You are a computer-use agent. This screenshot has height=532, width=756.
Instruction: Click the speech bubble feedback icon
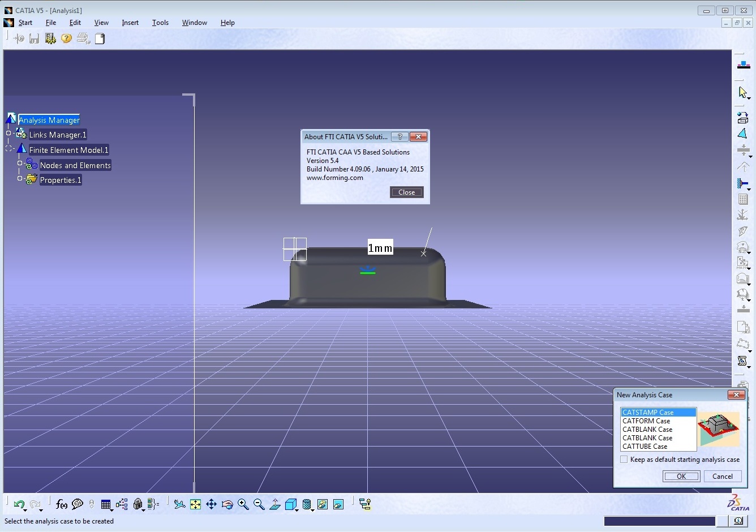tap(78, 504)
